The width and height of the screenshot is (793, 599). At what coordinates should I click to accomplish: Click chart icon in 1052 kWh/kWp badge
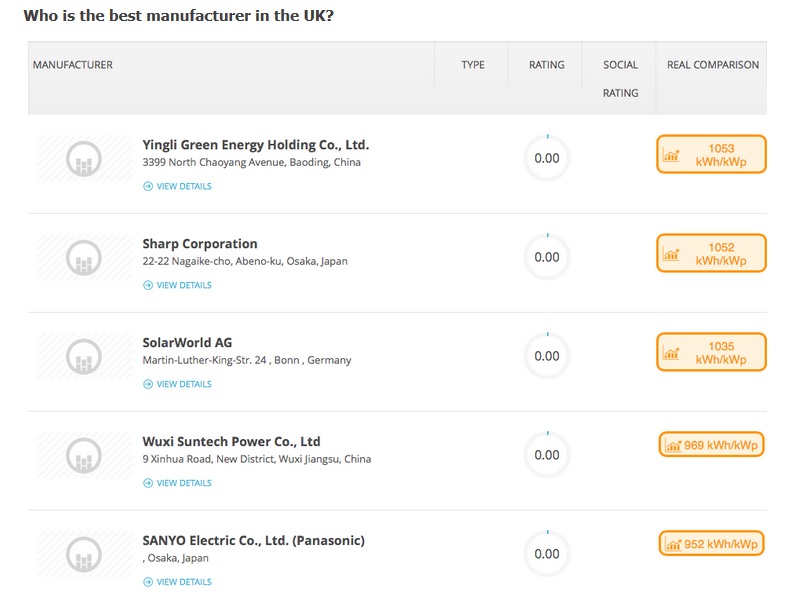point(671,255)
